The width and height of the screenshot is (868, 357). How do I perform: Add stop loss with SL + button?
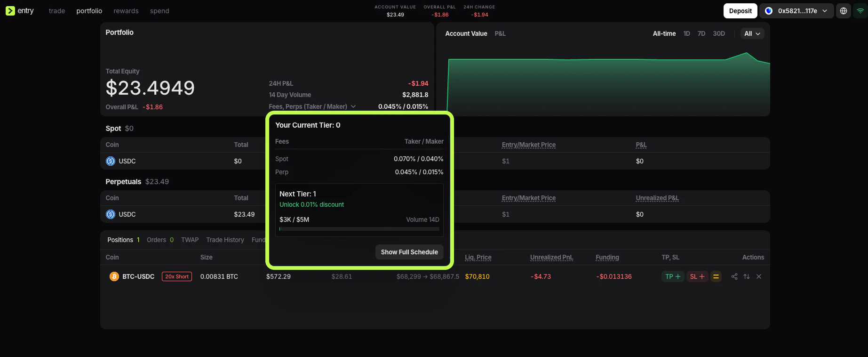point(697,276)
